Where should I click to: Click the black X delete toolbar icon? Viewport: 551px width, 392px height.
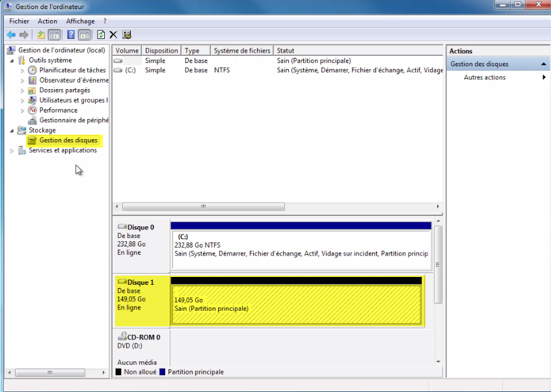pos(113,34)
